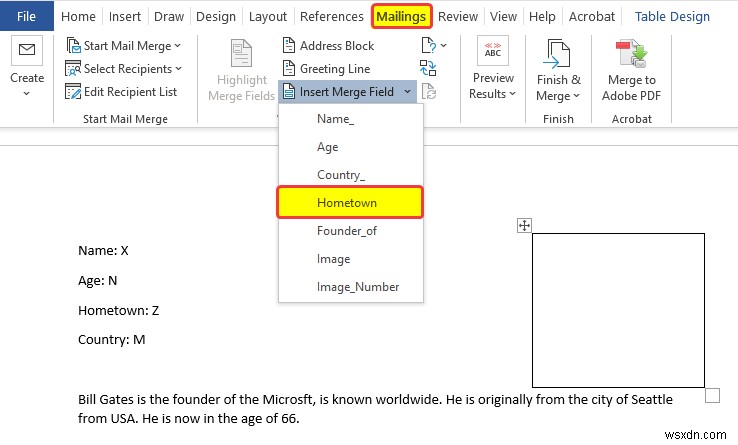
Task: Switch to the Insert tab
Action: point(125,16)
